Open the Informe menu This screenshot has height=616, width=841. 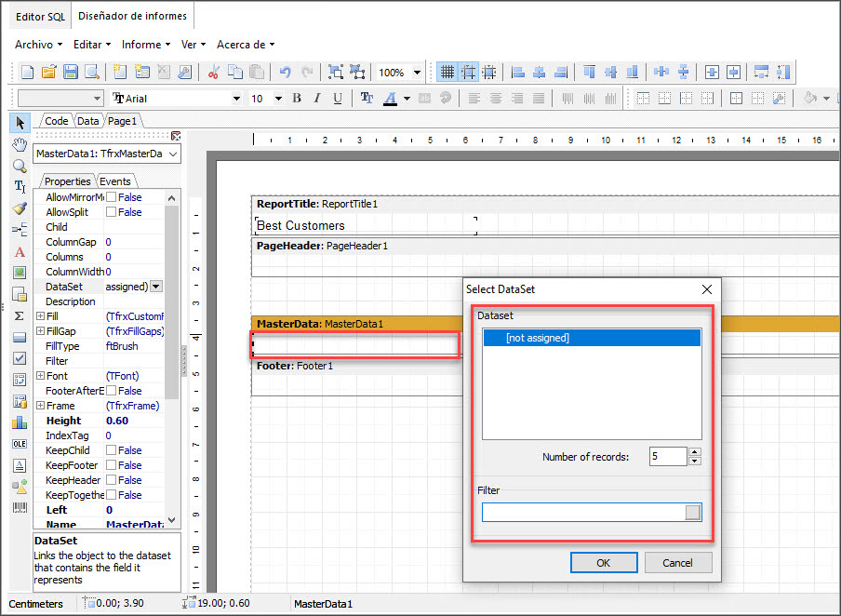click(x=146, y=45)
